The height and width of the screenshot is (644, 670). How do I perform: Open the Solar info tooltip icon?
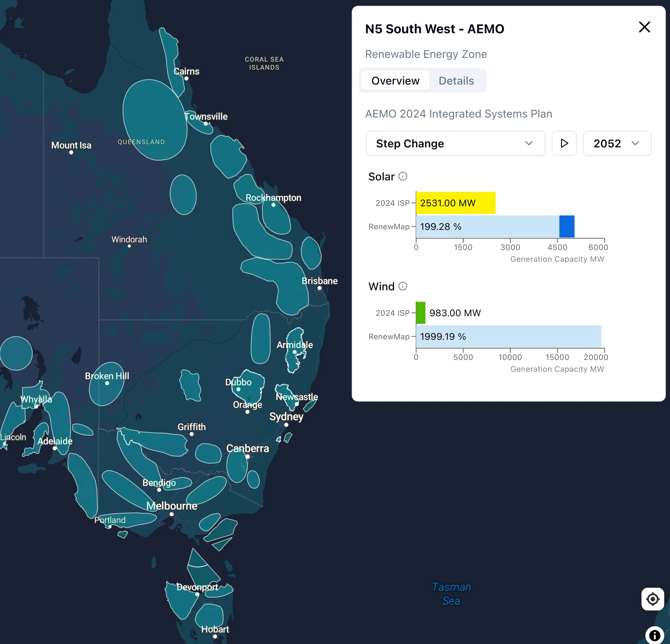point(403,176)
